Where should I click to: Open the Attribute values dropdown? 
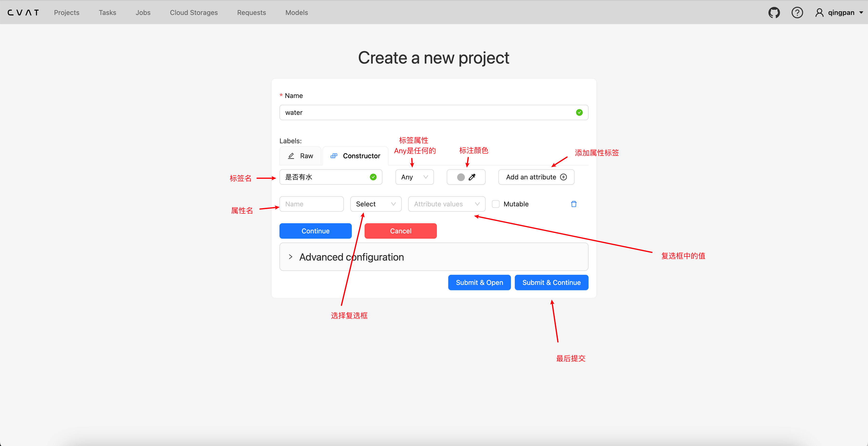point(447,204)
